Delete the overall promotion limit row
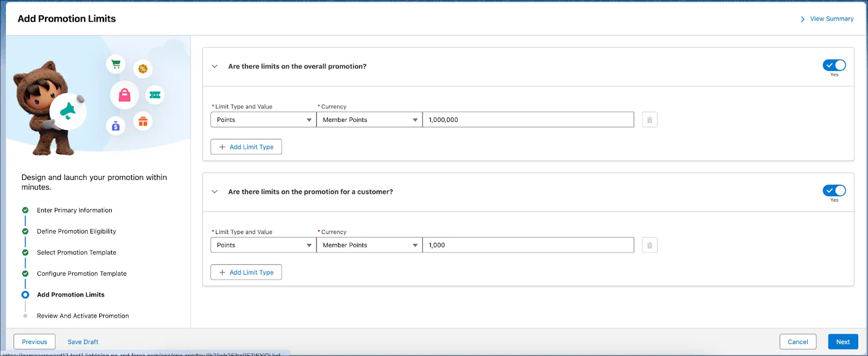 649,120
